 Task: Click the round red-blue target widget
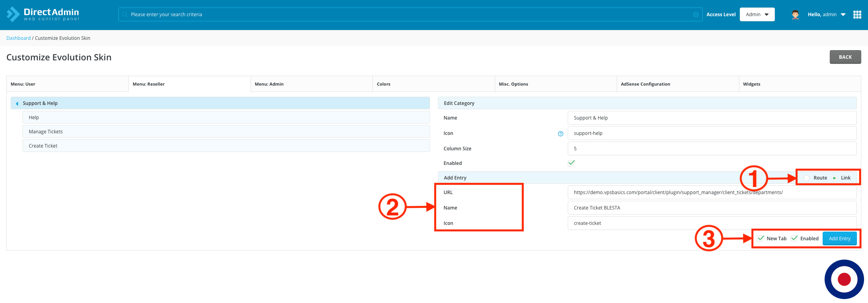tap(844, 279)
